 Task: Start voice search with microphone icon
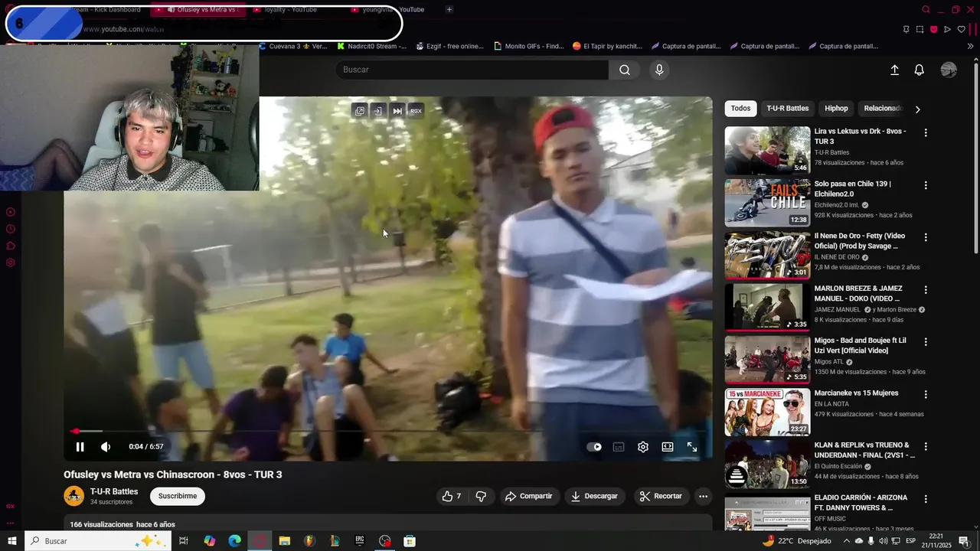[x=659, y=70]
